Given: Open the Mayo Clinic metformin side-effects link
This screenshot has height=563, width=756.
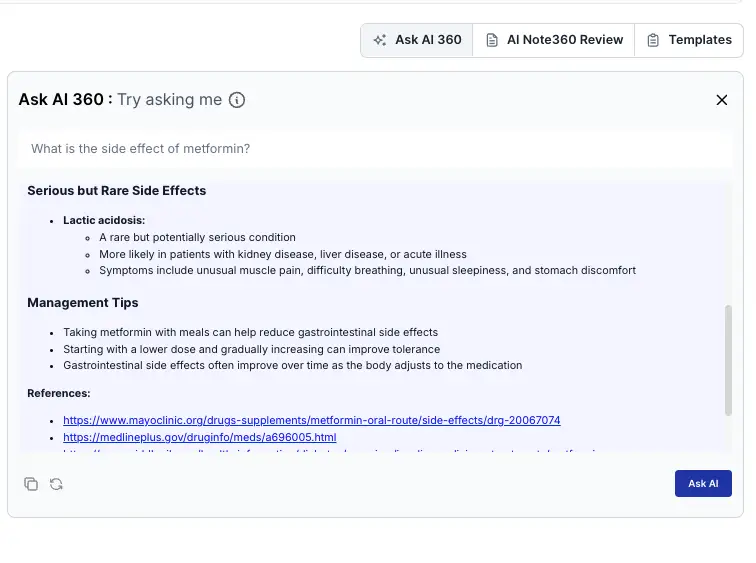Looking at the screenshot, I should coord(311,420).
